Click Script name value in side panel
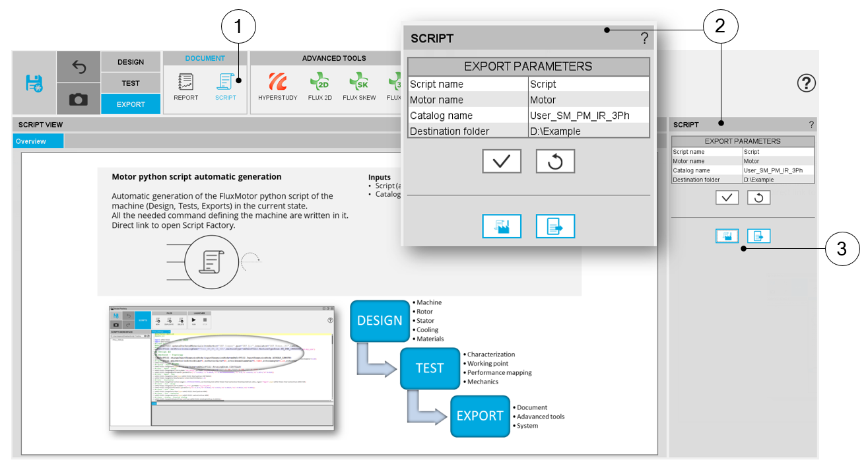The image size is (868, 474). 778,152
